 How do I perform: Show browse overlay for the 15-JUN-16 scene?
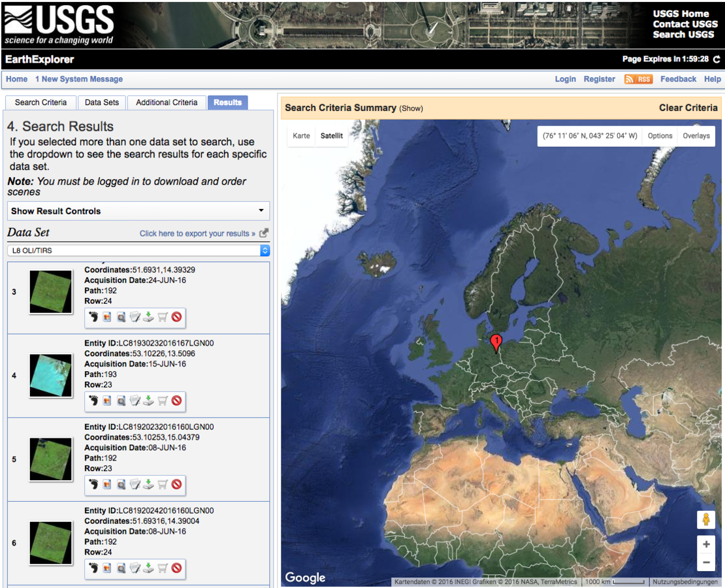coord(107,400)
